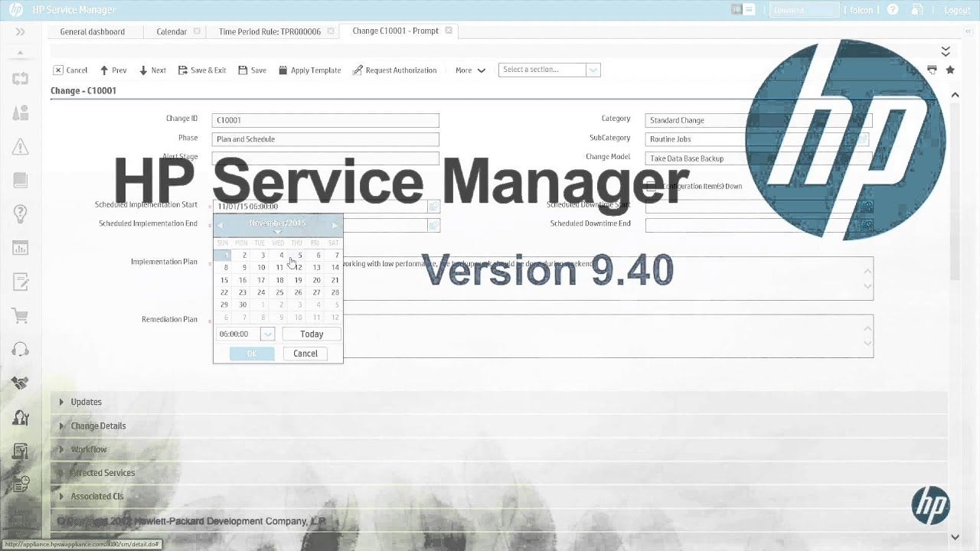Go to Next record

point(152,70)
